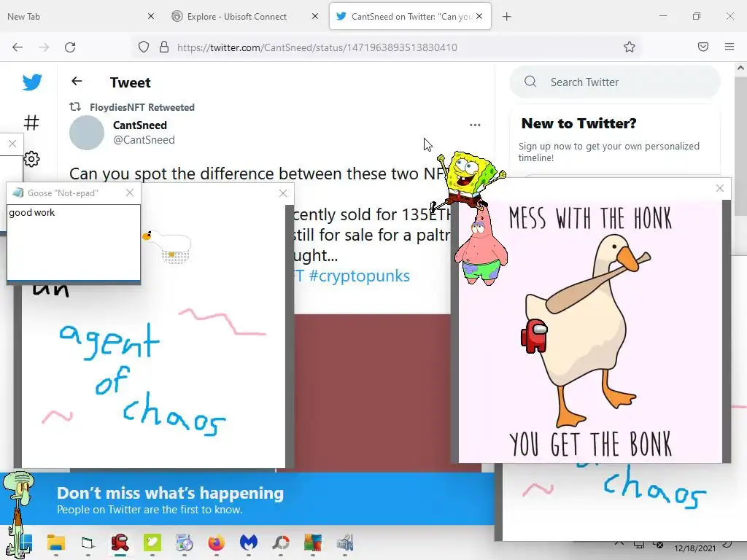The width and height of the screenshot is (747, 560).
Task: Close the Goose "Not-epad" window
Action: [130, 192]
